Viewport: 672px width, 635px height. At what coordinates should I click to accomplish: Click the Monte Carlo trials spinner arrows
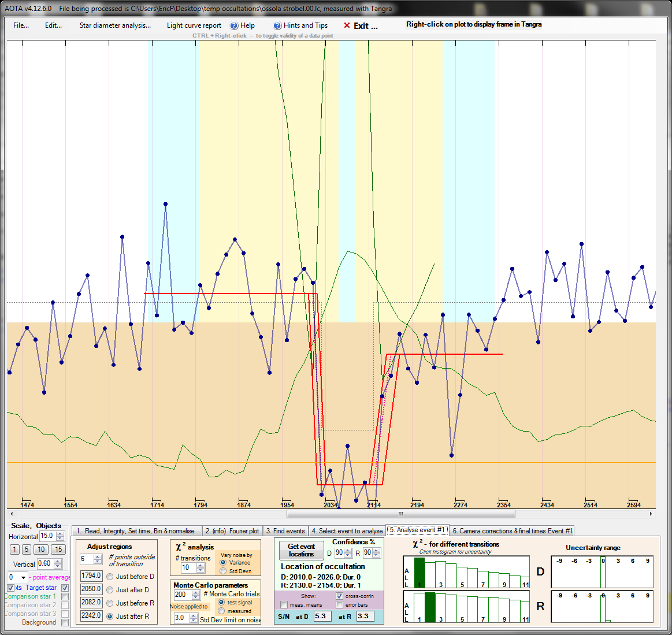196,595
